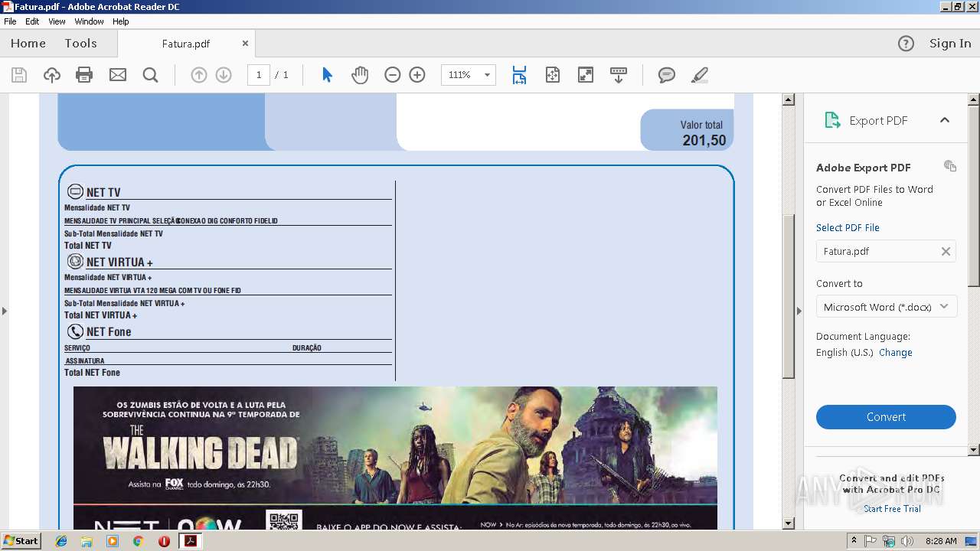This screenshot has height=551, width=980.
Task: Click Start Free Trial link
Action: point(892,509)
